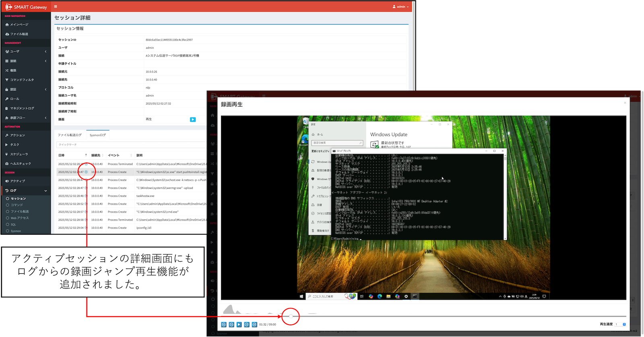This screenshot has height=337, width=644.
Task: Expand the 認証 sidebar chevron
Action: (45, 89)
